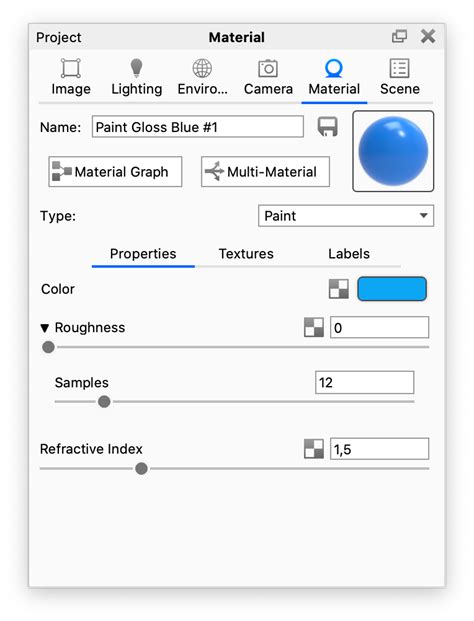Image resolution: width=474 pixels, height=621 pixels.
Task: Open the Scene tab
Action: click(400, 77)
